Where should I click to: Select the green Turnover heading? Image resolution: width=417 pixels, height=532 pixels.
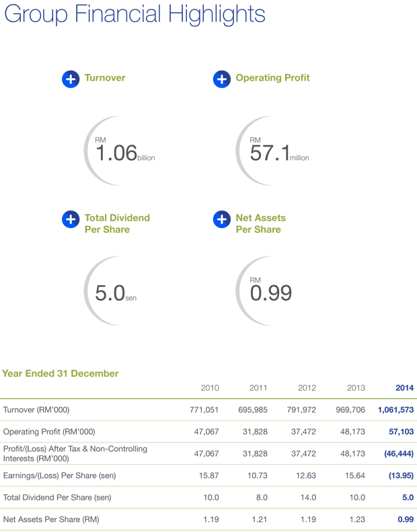(x=105, y=78)
